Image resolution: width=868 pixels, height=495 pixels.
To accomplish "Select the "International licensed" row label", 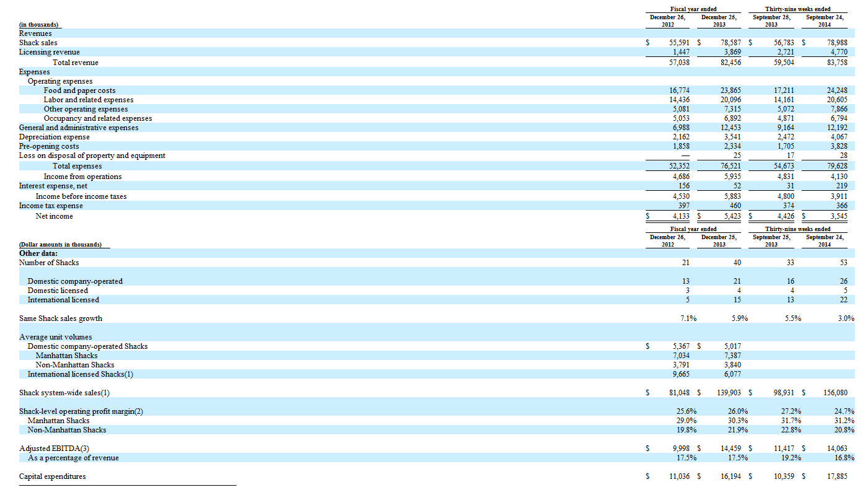I will coord(63,300).
